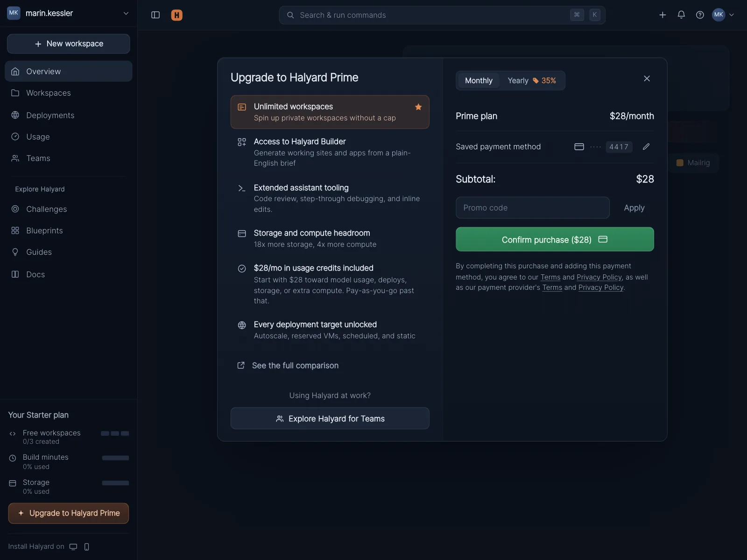Click the 4417 card number badge
Screen dimensions: 747x560
point(619,147)
